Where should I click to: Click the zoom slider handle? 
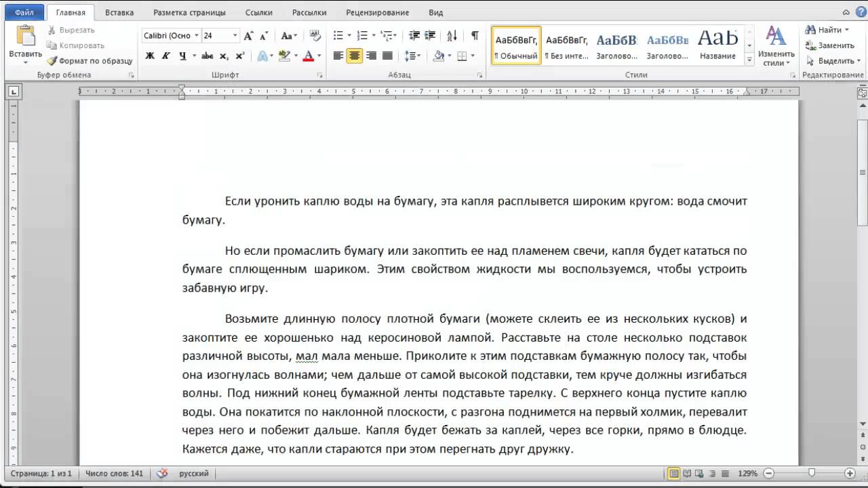(812, 473)
